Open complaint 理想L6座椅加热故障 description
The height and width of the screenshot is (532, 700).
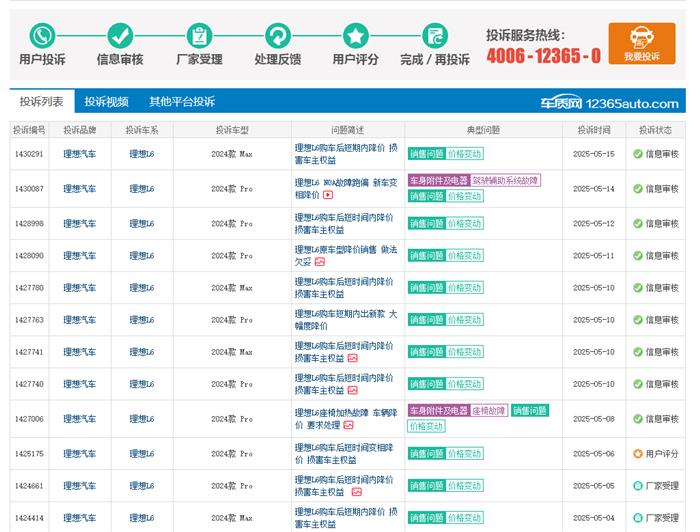[x=346, y=419]
